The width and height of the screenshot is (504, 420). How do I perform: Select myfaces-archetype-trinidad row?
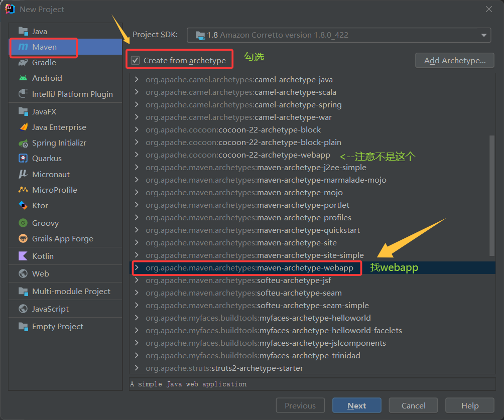(312, 355)
